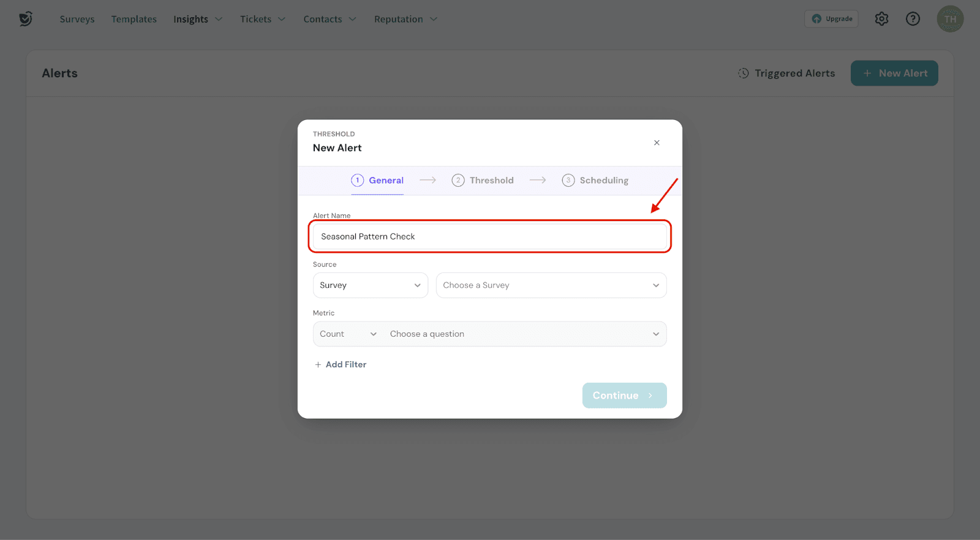980x540 pixels.
Task: Select step 3 Scheduling in wizard
Action: [x=595, y=181]
